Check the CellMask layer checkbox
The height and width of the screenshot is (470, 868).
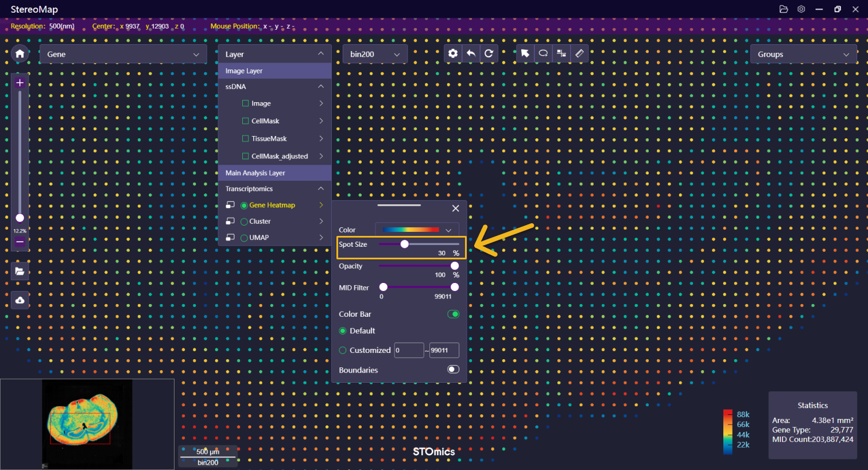coord(246,121)
